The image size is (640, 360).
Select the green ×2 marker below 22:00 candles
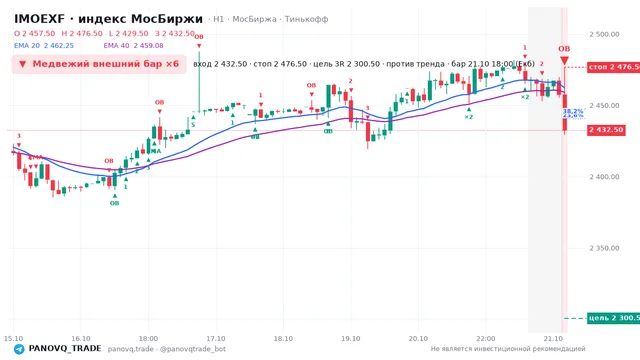pyautogui.click(x=469, y=117)
